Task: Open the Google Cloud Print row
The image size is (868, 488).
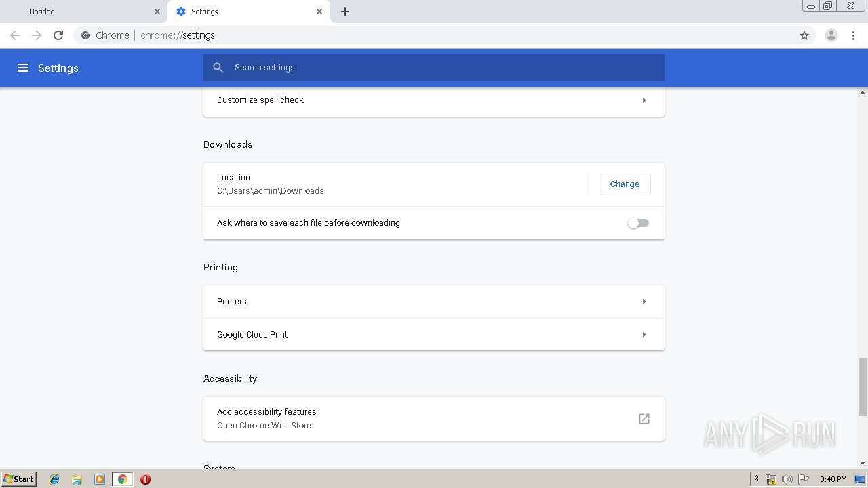Action: (x=434, y=335)
